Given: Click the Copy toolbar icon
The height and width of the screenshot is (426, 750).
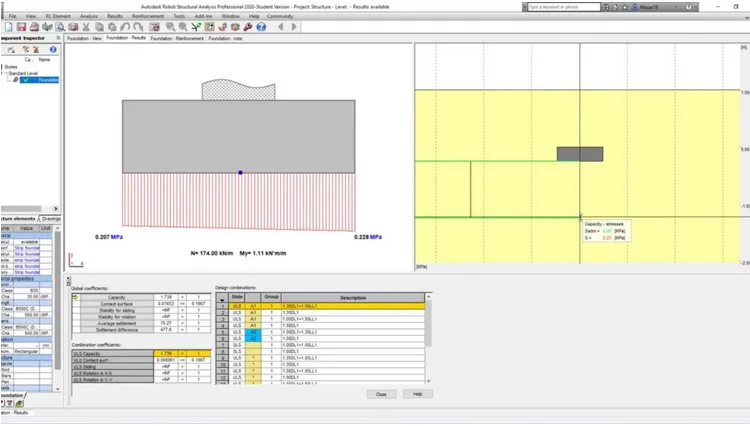Looking at the screenshot, I should (x=99, y=27).
